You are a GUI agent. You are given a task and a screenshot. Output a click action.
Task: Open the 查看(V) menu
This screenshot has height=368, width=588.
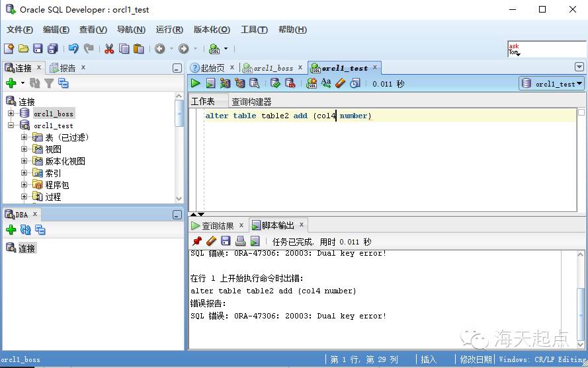tap(93, 30)
